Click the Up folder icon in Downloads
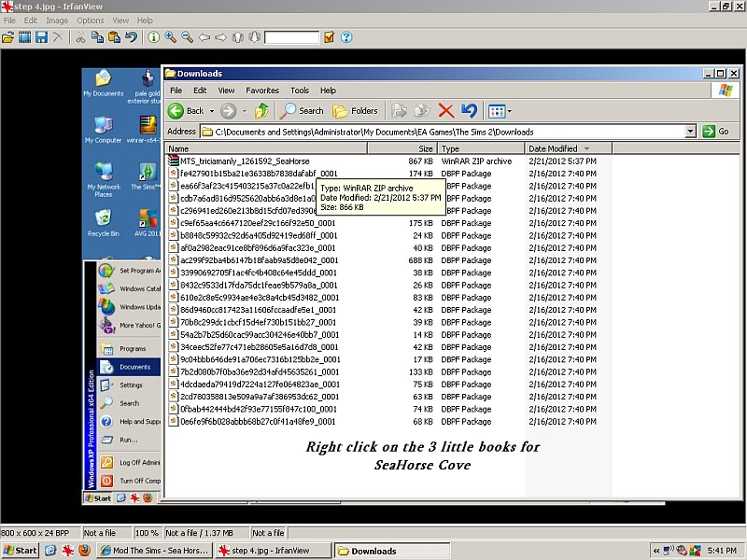The width and height of the screenshot is (747, 560). coord(261,111)
